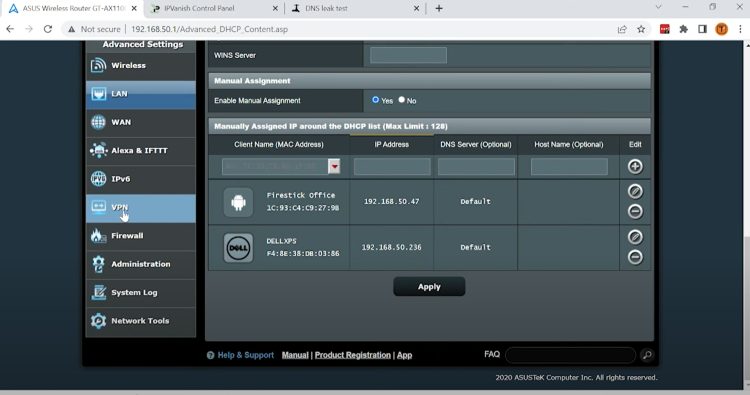Click the address bar URL
This screenshot has width=750, height=395.
pyautogui.click(x=210, y=29)
